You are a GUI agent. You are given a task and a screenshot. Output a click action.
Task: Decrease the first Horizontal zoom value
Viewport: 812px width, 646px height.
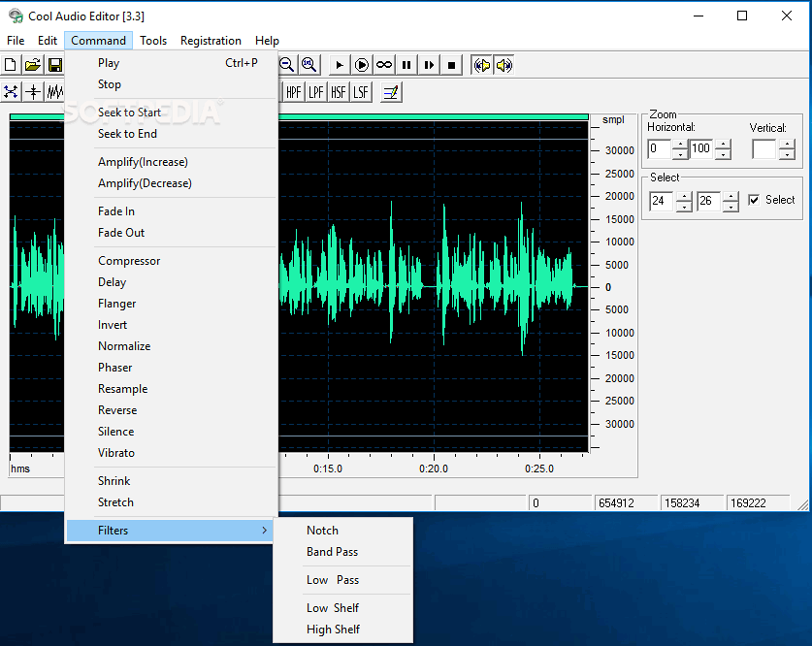(x=680, y=154)
